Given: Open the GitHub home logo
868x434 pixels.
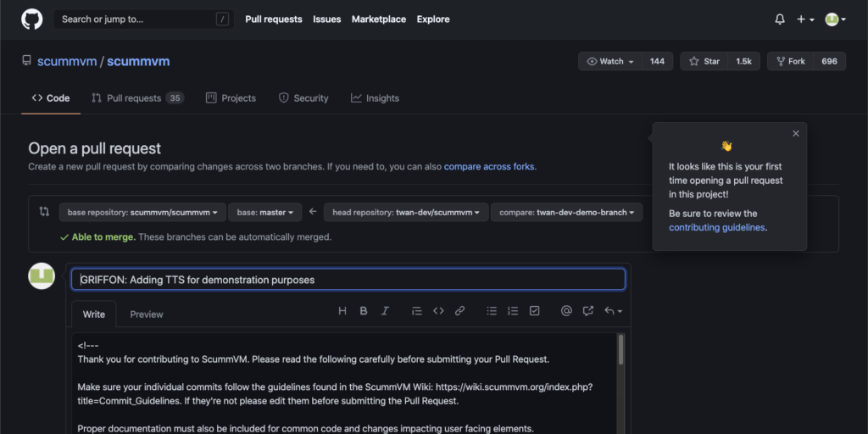Looking at the screenshot, I should (31, 19).
